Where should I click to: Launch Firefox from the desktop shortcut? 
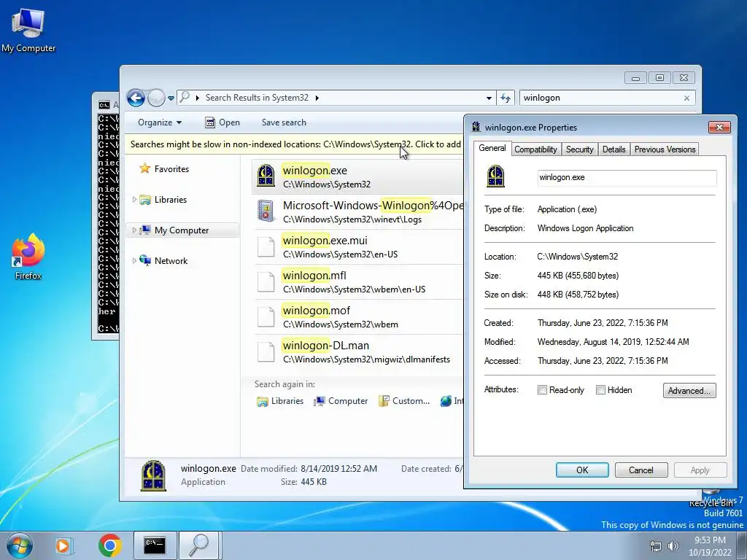coord(28,256)
